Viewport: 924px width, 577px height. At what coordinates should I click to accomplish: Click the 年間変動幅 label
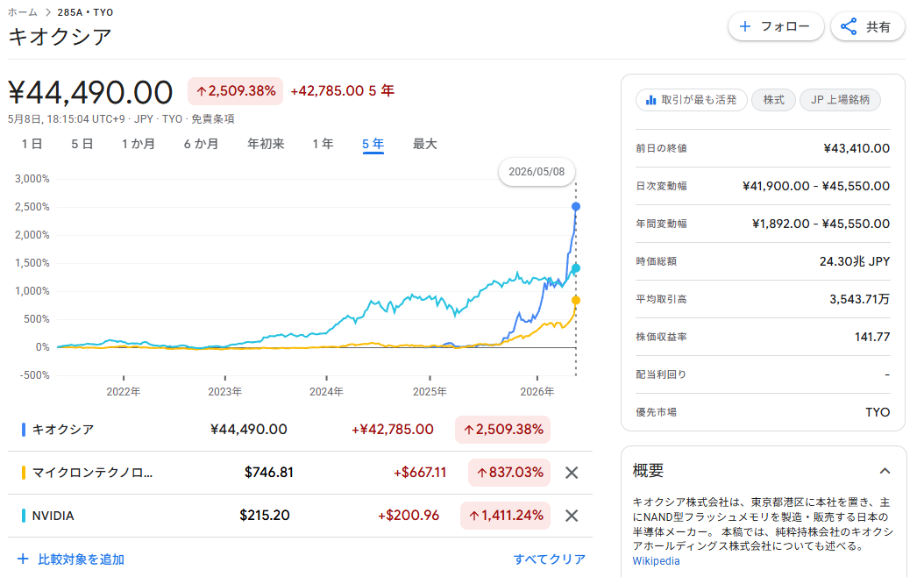tap(661, 224)
